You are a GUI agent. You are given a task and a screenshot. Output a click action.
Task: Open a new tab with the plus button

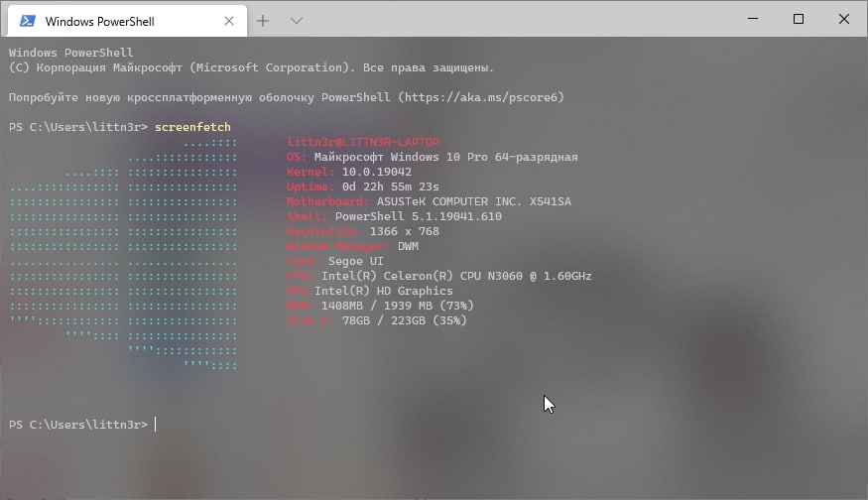click(x=263, y=21)
